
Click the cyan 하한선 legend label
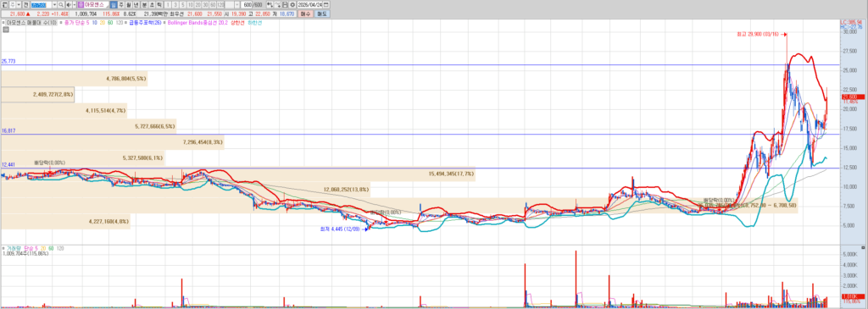pos(255,22)
